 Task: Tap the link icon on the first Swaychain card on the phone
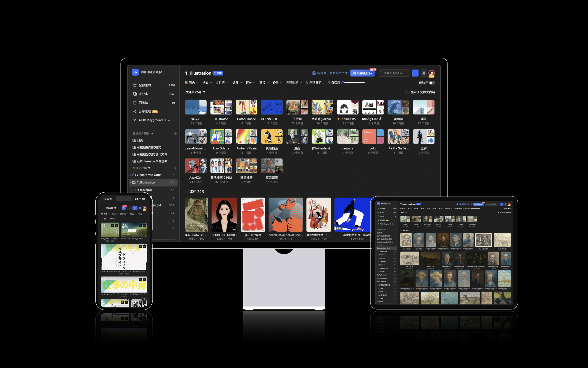pyautogui.click(x=112, y=226)
